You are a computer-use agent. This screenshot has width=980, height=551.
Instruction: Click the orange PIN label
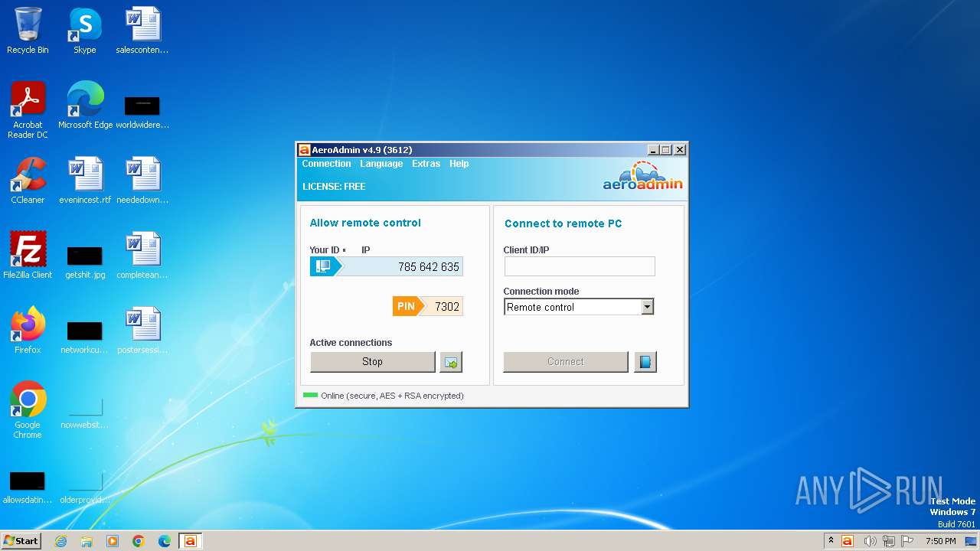click(407, 307)
